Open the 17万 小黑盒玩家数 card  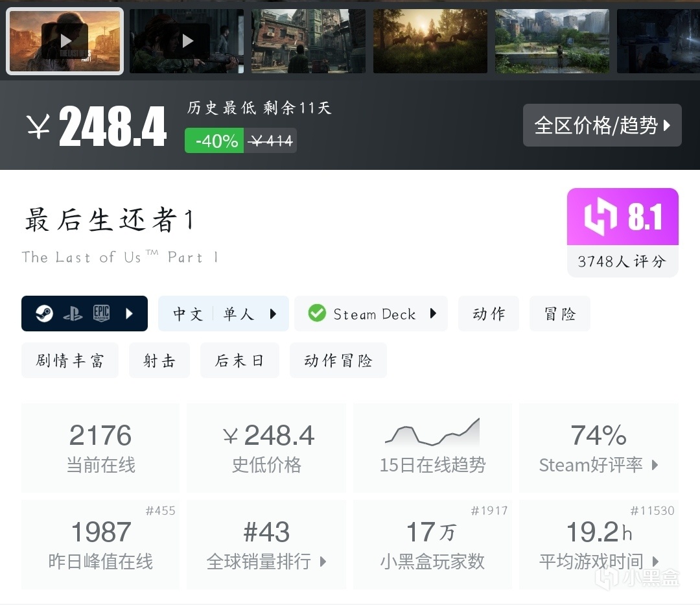pyautogui.click(x=432, y=544)
